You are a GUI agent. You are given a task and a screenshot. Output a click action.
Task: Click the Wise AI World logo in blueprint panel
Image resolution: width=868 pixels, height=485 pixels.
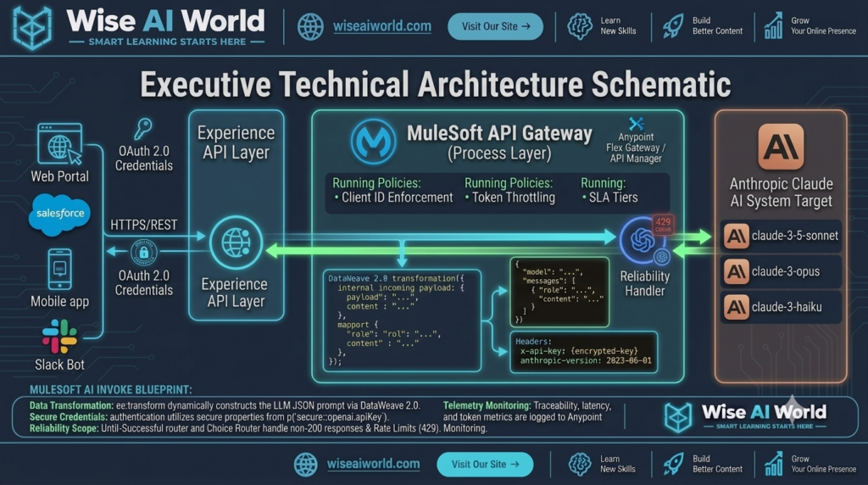(745, 416)
